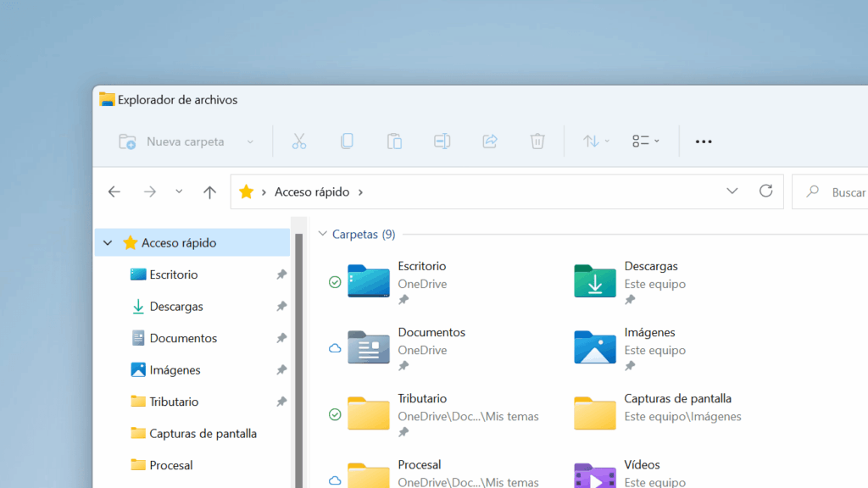The height and width of the screenshot is (488, 868).
Task: Refresh the current folder view
Action: tap(765, 191)
